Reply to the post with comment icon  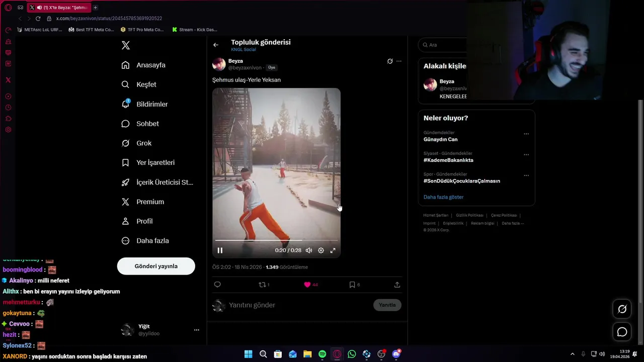pyautogui.click(x=217, y=285)
